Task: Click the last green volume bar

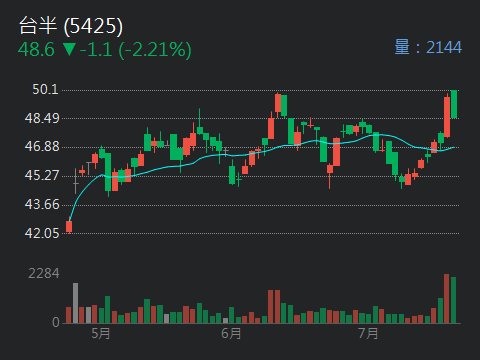Action: [x=453, y=300]
